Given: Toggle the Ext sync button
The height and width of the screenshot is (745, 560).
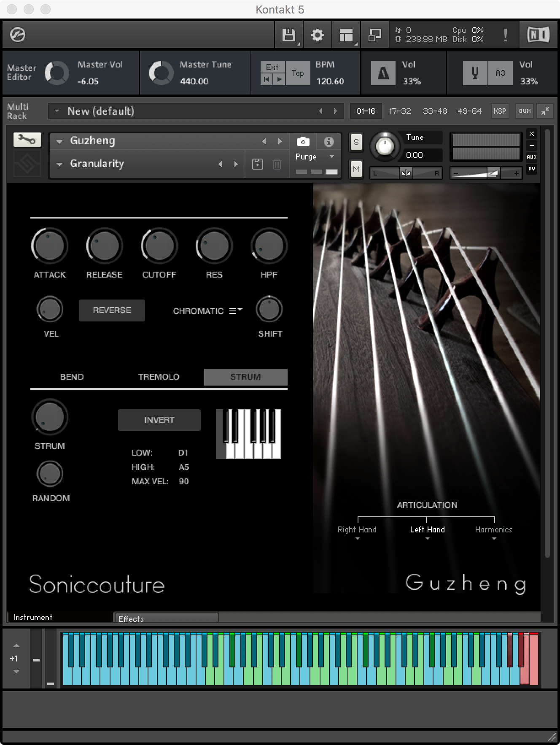Looking at the screenshot, I should [272, 67].
